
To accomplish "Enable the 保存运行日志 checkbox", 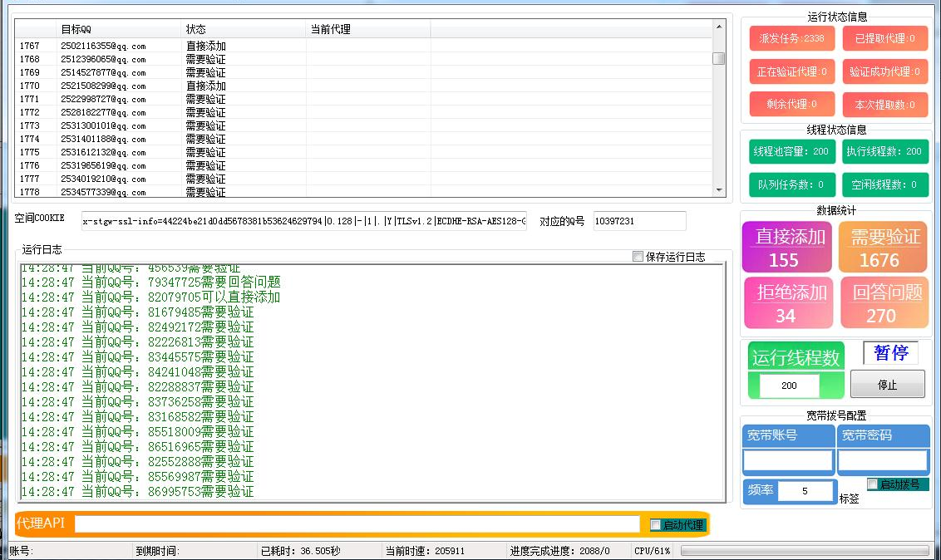I will pyautogui.click(x=638, y=257).
